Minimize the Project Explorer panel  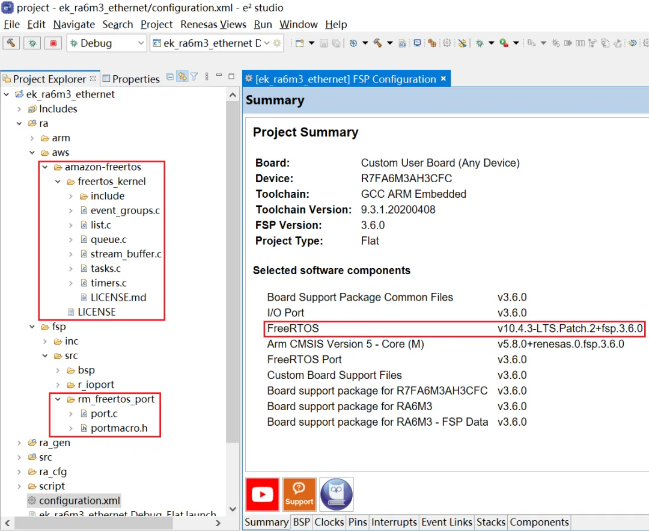(219, 76)
